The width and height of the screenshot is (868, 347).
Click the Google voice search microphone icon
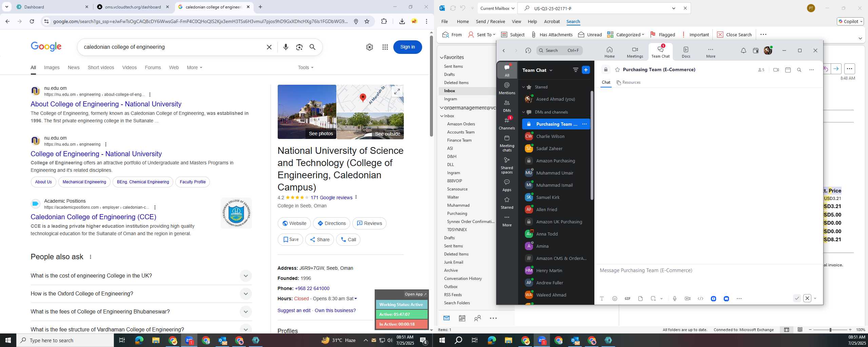point(286,47)
